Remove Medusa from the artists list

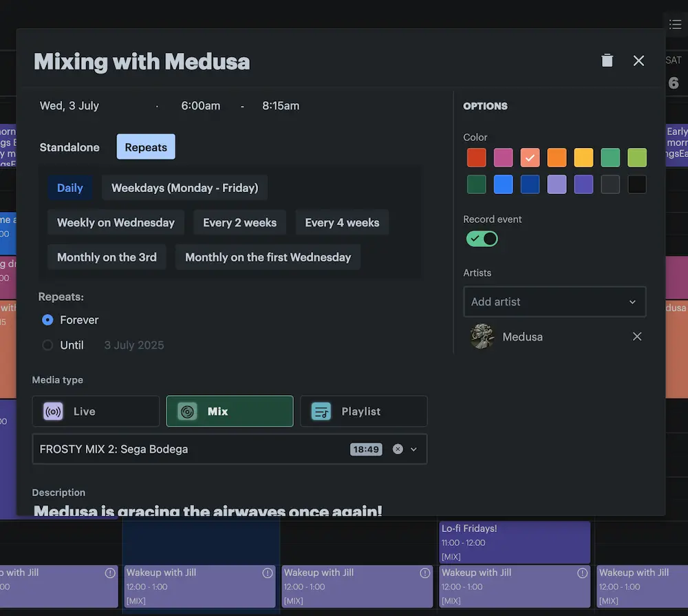(636, 337)
